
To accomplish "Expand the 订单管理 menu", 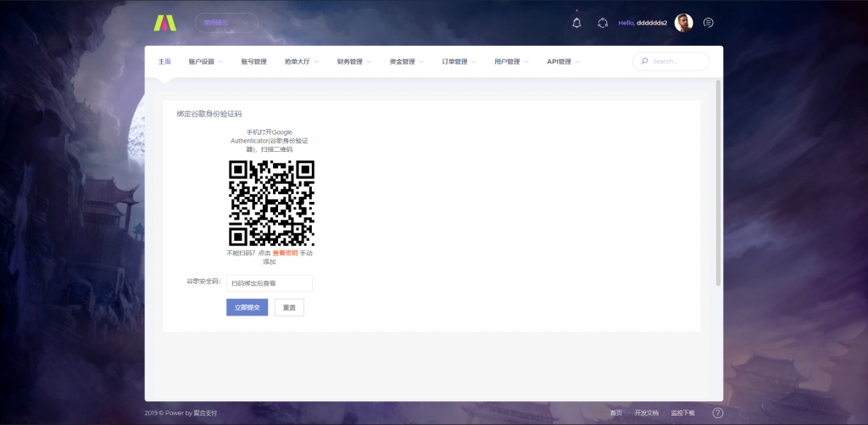I will [x=459, y=62].
